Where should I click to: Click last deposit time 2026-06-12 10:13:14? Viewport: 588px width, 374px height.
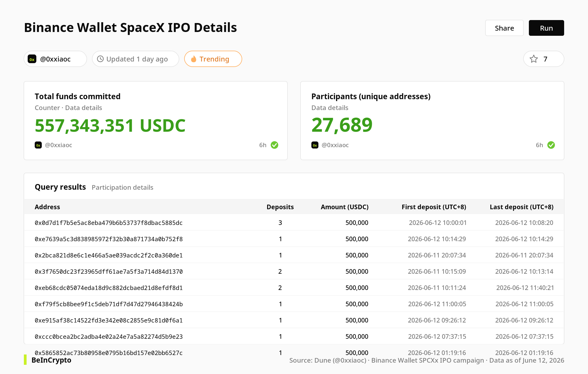[x=524, y=272]
